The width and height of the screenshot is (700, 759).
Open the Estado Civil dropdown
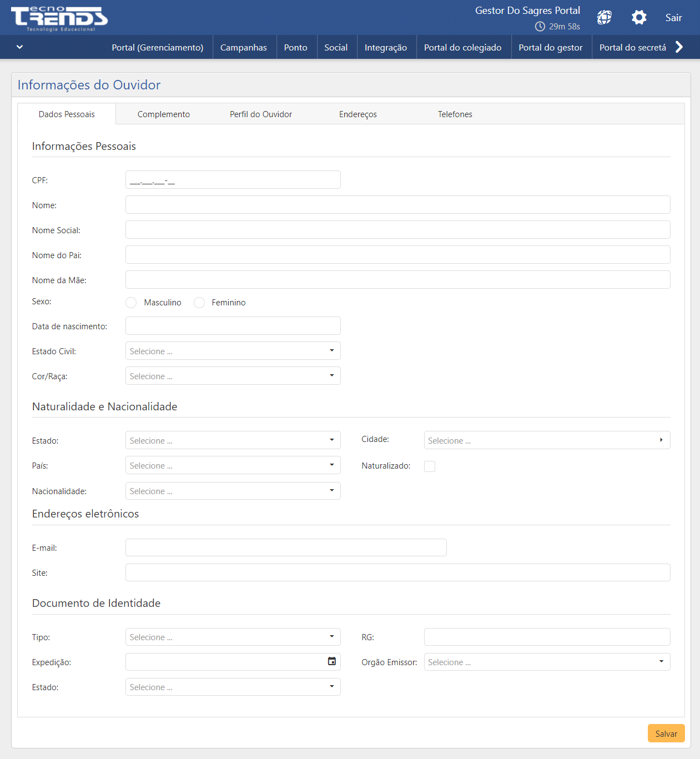[233, 351]
